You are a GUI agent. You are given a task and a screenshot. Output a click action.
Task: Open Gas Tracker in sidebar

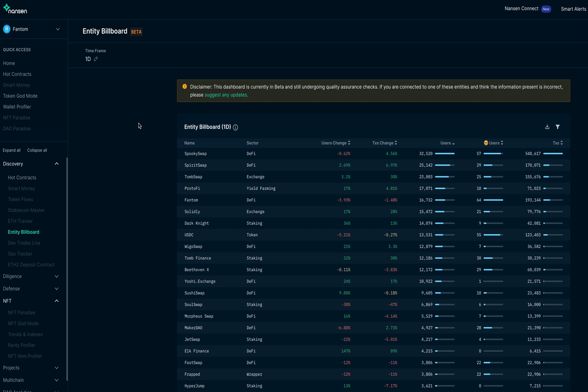coord(20,254)
